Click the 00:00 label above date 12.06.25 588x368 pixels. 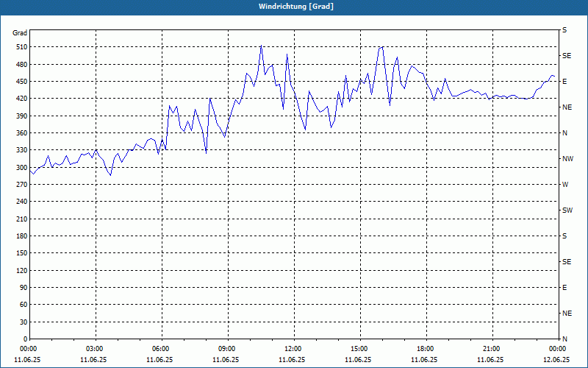(558, 349)
